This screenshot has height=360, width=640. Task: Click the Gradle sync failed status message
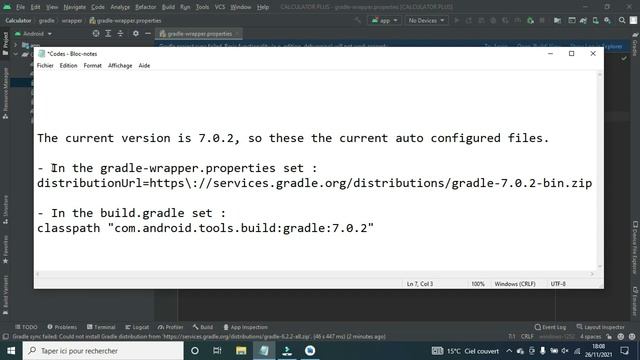199,337
